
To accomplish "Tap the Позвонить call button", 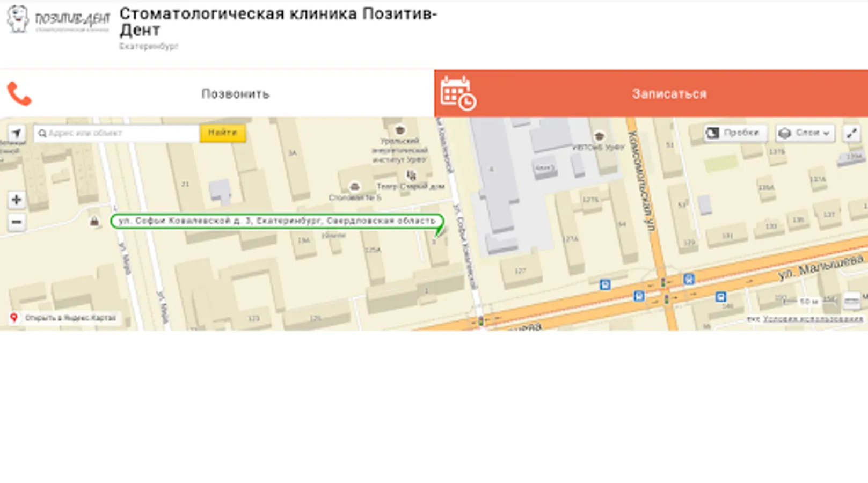I will 217,93.
